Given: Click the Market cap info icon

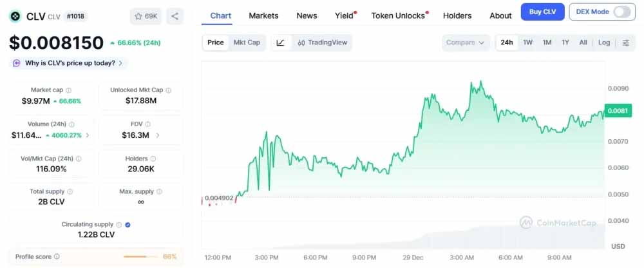Looking at the screenshot, I should (69, 90).
